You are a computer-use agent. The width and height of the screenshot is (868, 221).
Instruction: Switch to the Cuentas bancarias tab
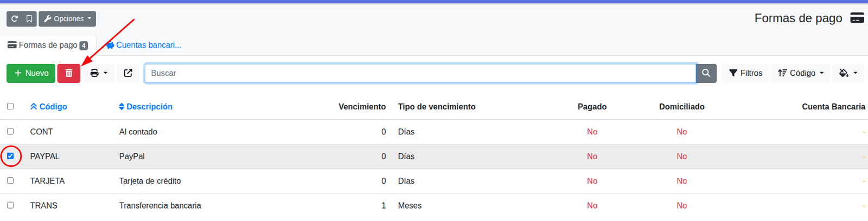[144, 45]
